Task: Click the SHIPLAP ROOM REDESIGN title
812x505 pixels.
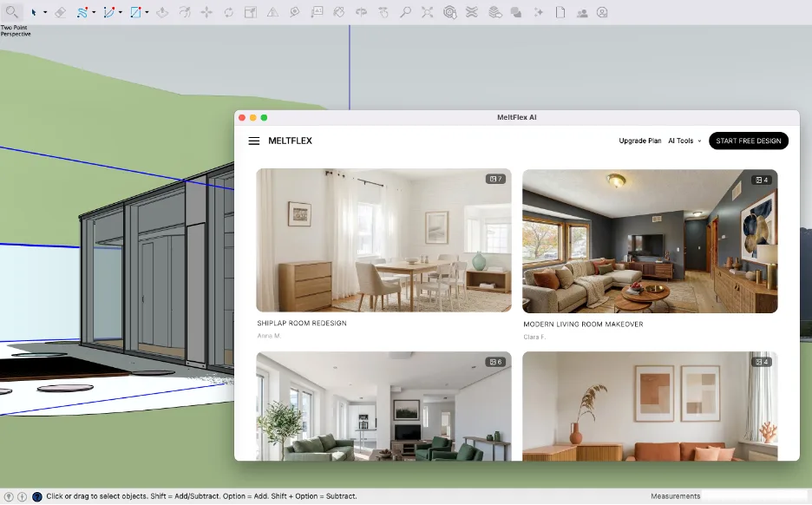Action: tap(302, 323)
